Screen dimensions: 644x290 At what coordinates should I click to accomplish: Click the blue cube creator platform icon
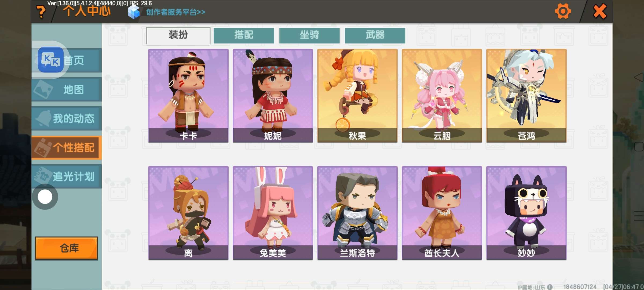pos(134,12)
